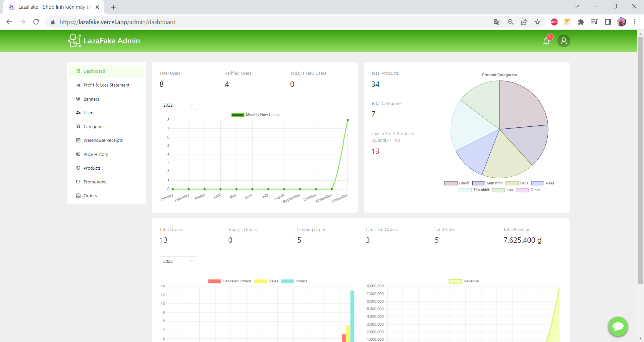Open the notification bell icon

click(x=546, y=41)
